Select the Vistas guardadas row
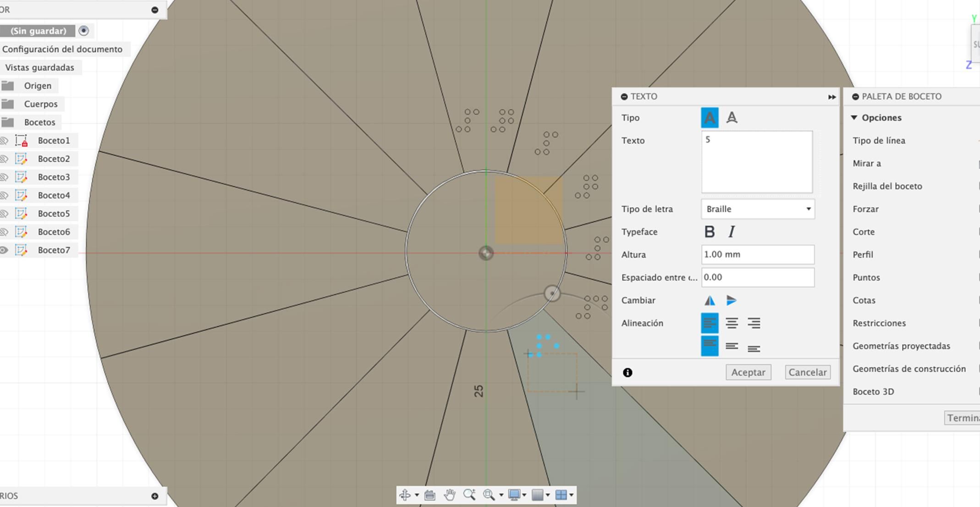The image size is (980, 507). tap(40, 67)
